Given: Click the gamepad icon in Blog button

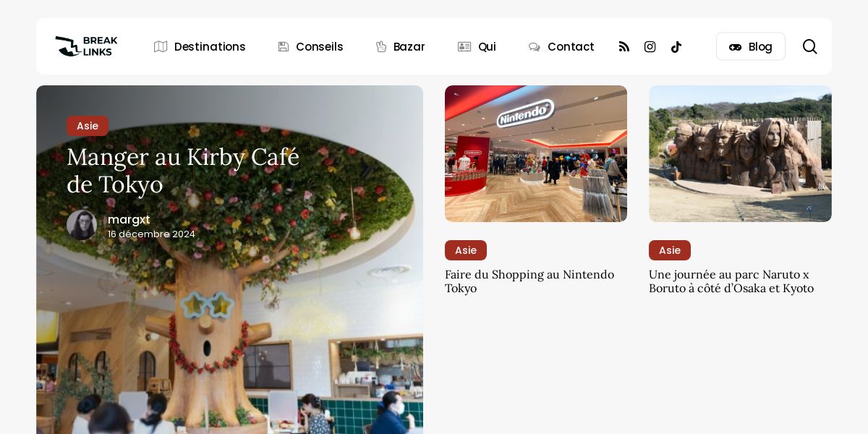Looking at the screenshot, I should (x=735, y=47).
